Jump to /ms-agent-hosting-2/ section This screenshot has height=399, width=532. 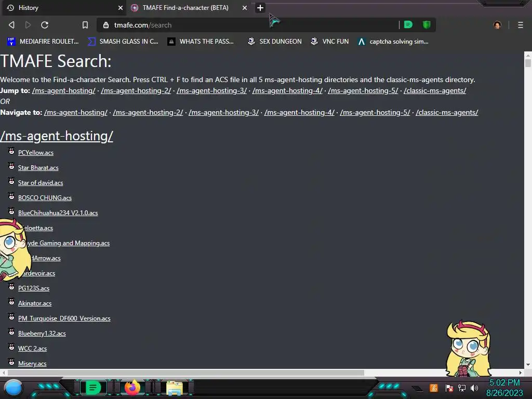pos(136,90)
